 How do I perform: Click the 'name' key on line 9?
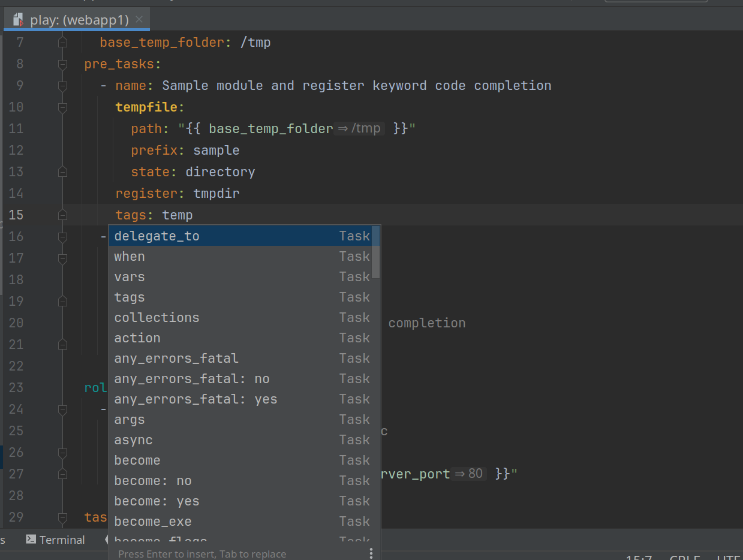coord(131,86)
